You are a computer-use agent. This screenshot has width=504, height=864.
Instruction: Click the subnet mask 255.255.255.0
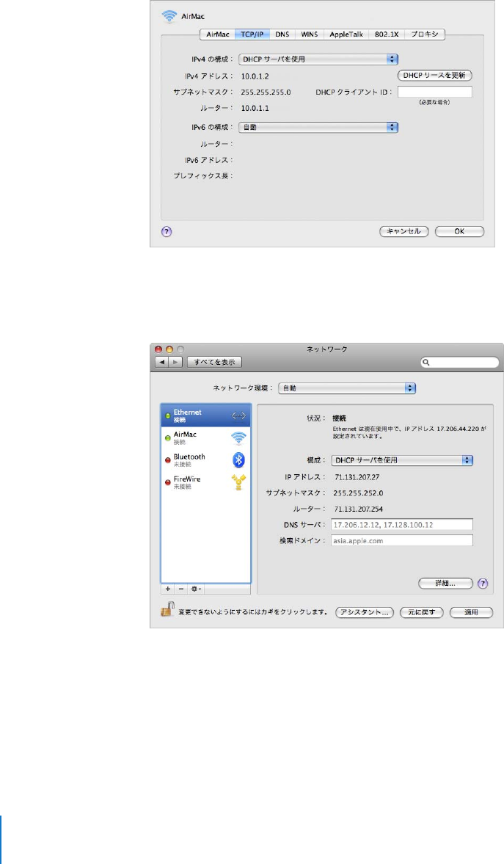(x=266, y=92)
